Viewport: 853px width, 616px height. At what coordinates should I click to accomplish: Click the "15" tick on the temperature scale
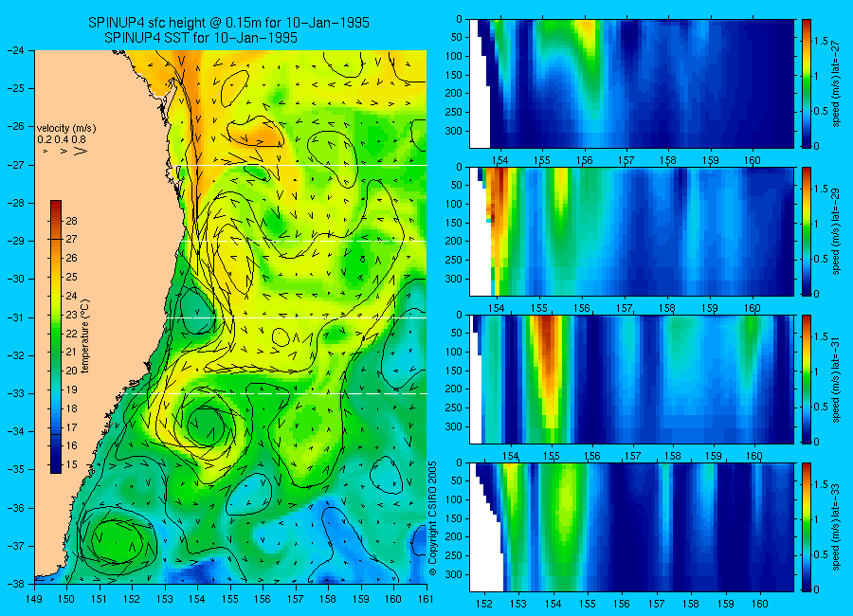[x=71, y=464]
